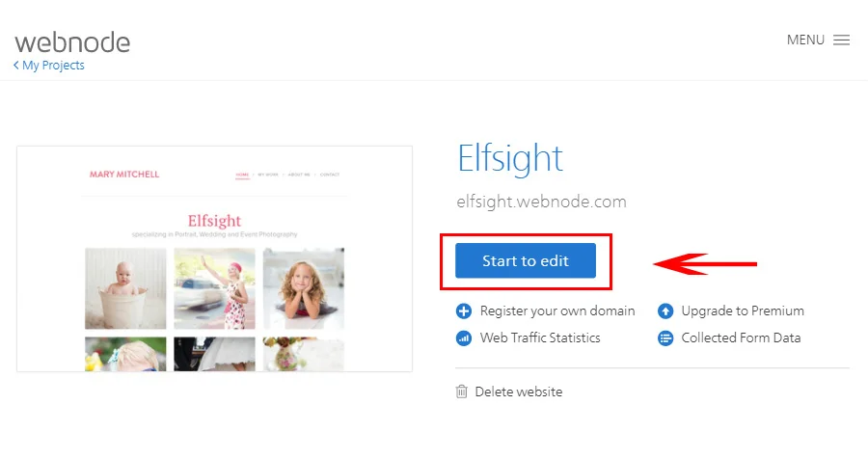Click the upward arrow Upgrade icon

(x=665, y=311)
